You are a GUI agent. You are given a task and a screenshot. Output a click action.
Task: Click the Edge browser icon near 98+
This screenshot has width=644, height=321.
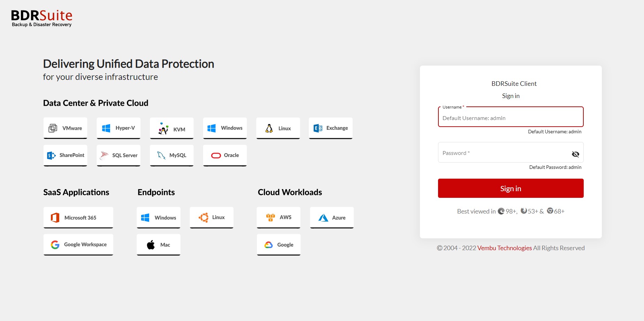point(501,211)
